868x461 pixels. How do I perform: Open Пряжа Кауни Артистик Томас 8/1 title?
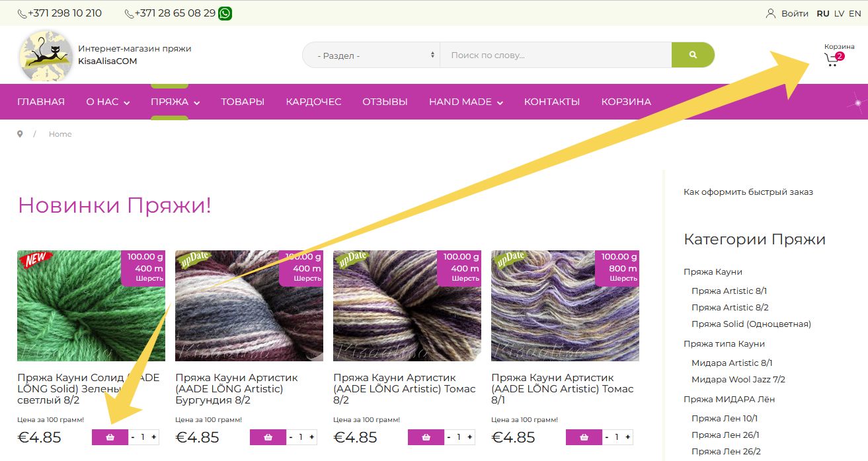point(563,389)
